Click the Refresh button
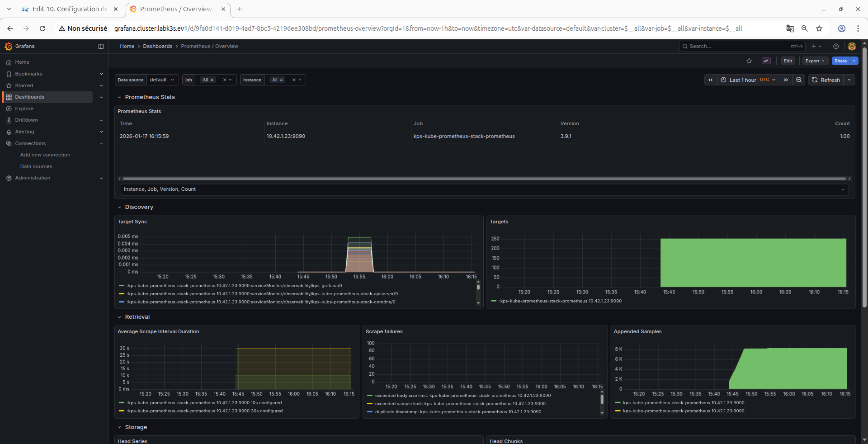Viewport: 868px width, 444px height. [x=826, y=80]
